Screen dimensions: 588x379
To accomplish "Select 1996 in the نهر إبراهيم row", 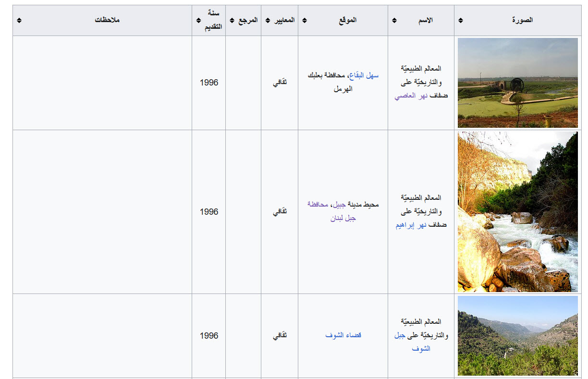I will pos(209,212).
